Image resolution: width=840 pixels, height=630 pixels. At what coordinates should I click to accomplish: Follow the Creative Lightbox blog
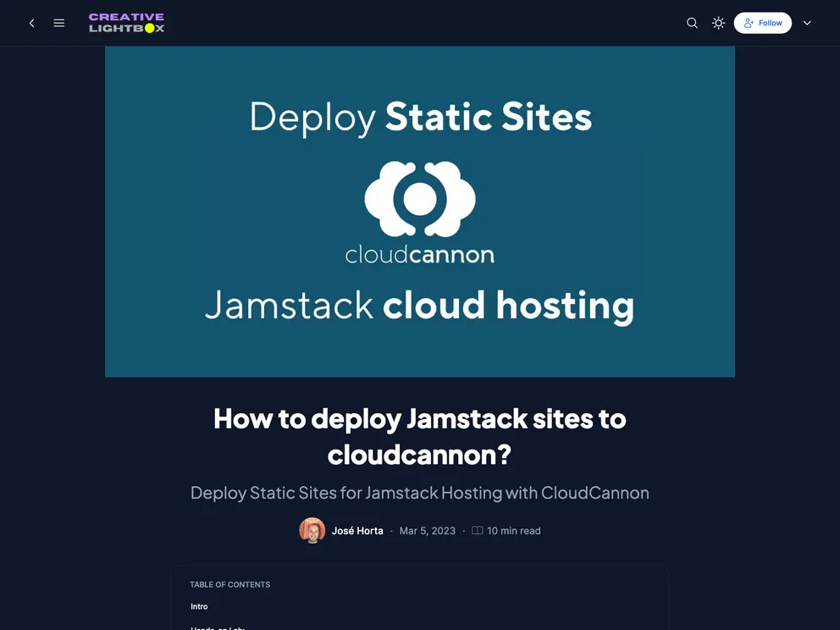coord(762,23)
